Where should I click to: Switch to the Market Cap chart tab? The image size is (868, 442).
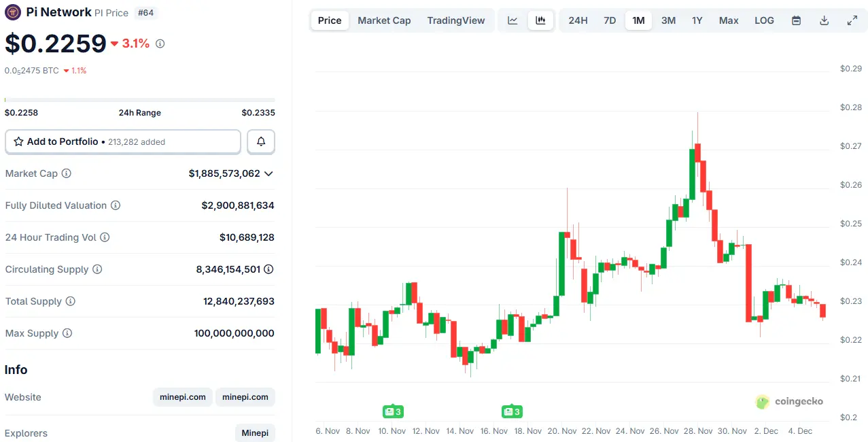coord(384,20)
